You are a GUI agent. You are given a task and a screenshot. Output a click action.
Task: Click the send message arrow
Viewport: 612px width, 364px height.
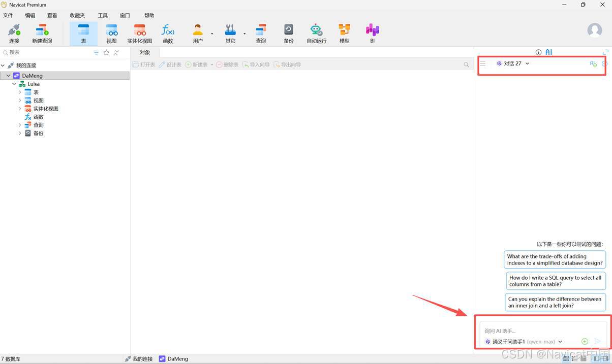[x=597, y=342]
